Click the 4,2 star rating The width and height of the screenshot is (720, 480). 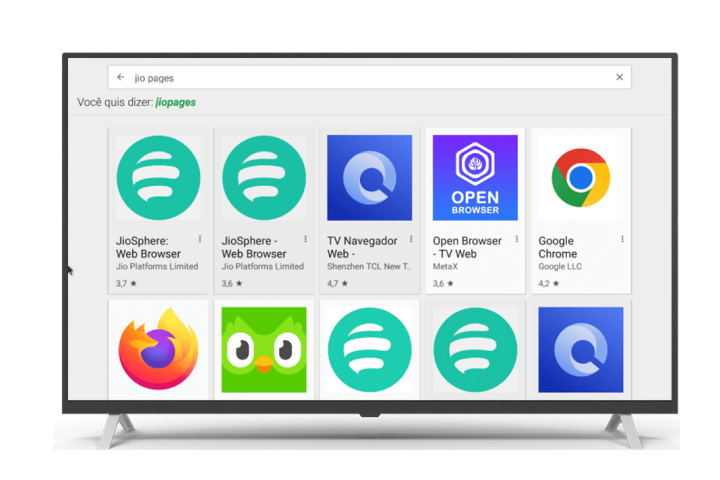(549, 283)
